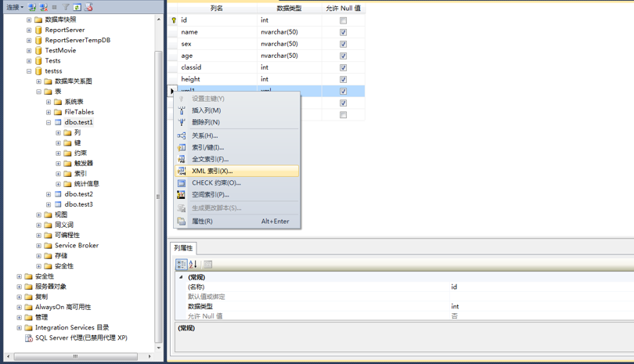This screenshot has height=364, width=634.
Task: Toggle Allow Null on the highlighted xml1 row
Action: [344, 91]
